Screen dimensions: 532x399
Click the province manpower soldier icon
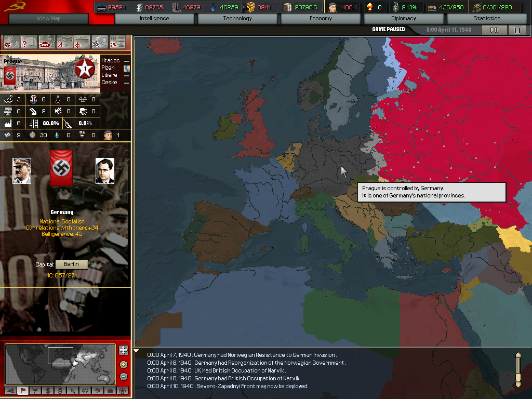[x=108, y=135]
